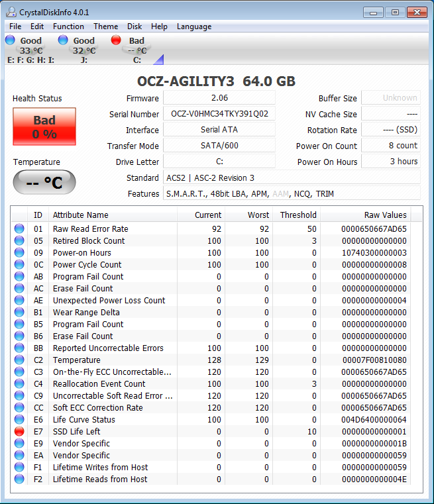This screenshot has width=434, height=504.
Task: Select the Good 33 °C disk E: F: G: H: I:
Action: coord(30,50)
